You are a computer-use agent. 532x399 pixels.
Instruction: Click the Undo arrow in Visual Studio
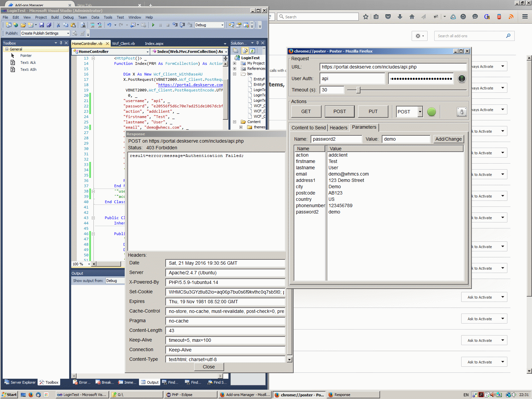[109, 25]
